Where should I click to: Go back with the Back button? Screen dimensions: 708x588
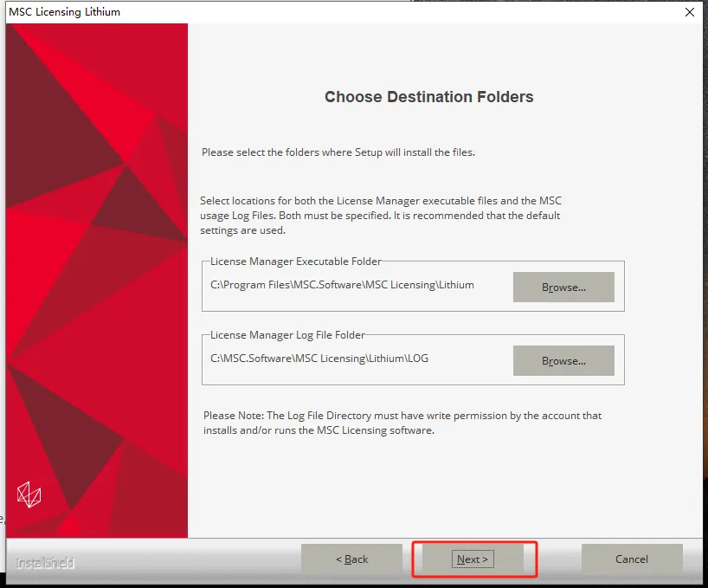[x=351, y=559]
